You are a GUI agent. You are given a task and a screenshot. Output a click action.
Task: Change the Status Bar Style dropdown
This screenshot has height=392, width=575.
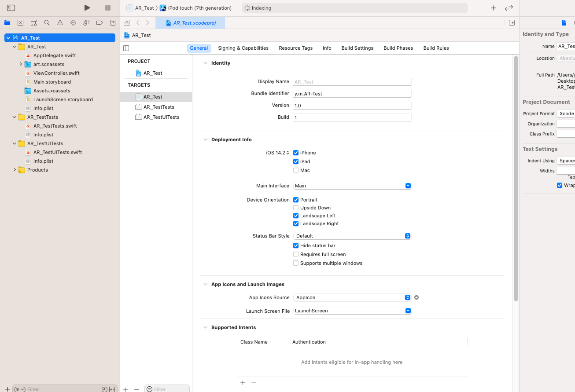coord(408,235)
